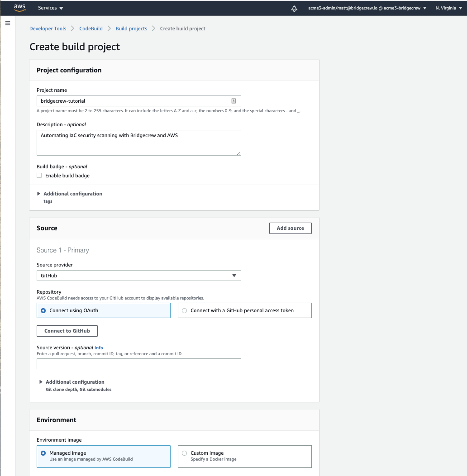Open the account menu for acme3-admin
The height and width of the screenshot is (476, 467).
point(367,8)
